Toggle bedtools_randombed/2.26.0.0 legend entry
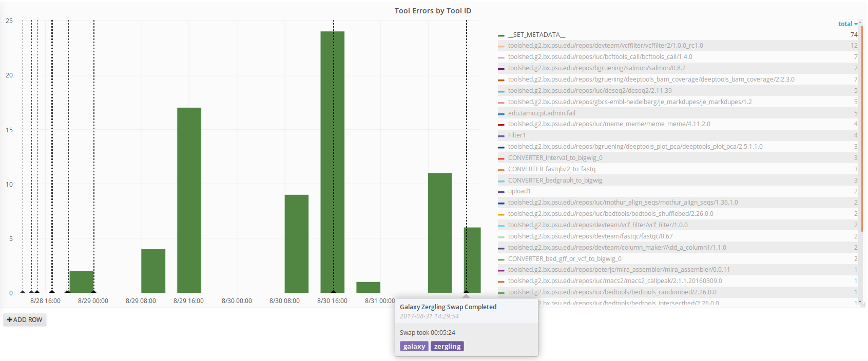This screenshot has width=868, height=361. pyautogui.click(x=612, y=292)
